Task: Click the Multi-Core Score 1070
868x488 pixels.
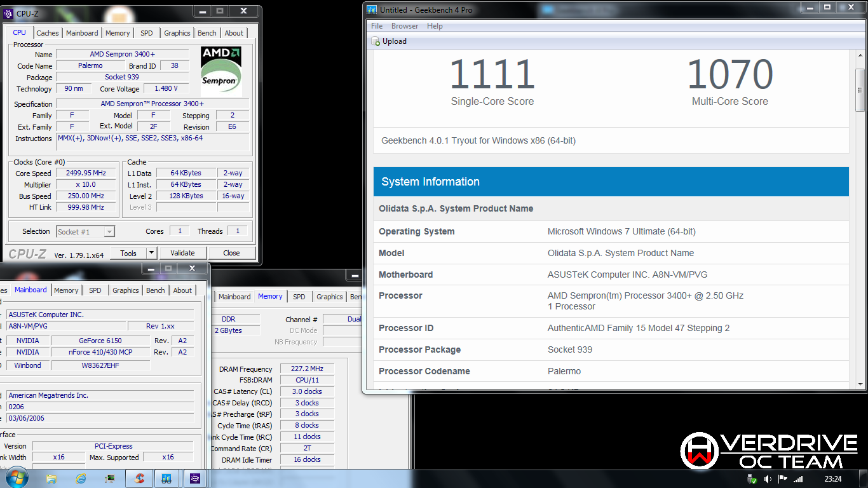Action: [730, 74]
